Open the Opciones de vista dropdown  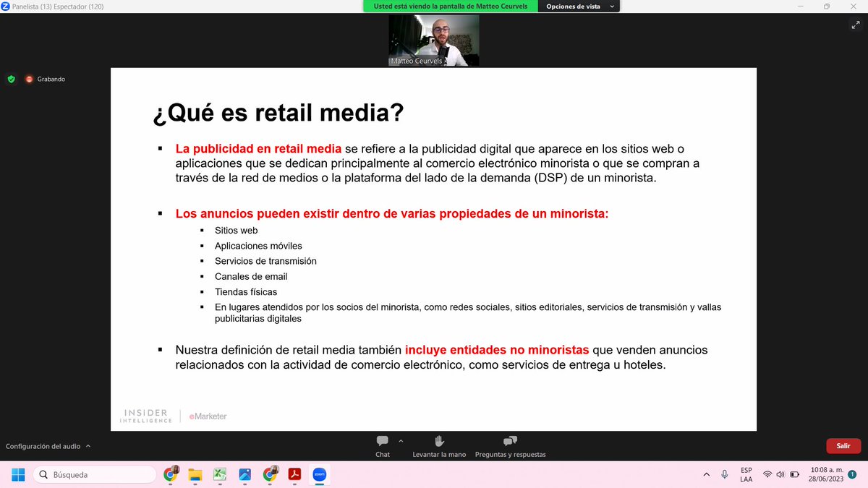[x=579, y=6]
